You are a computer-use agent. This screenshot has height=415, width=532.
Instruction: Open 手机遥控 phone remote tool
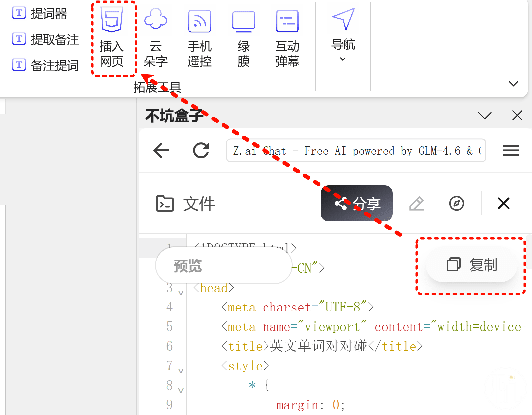pyautogui.click(x=200, y=38)
